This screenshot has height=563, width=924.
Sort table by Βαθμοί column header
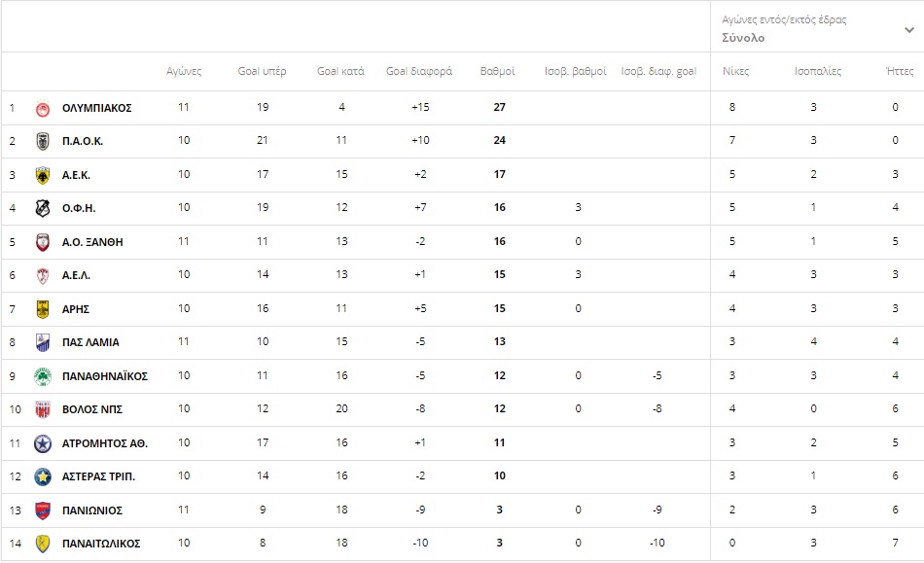tap(497, 71)
